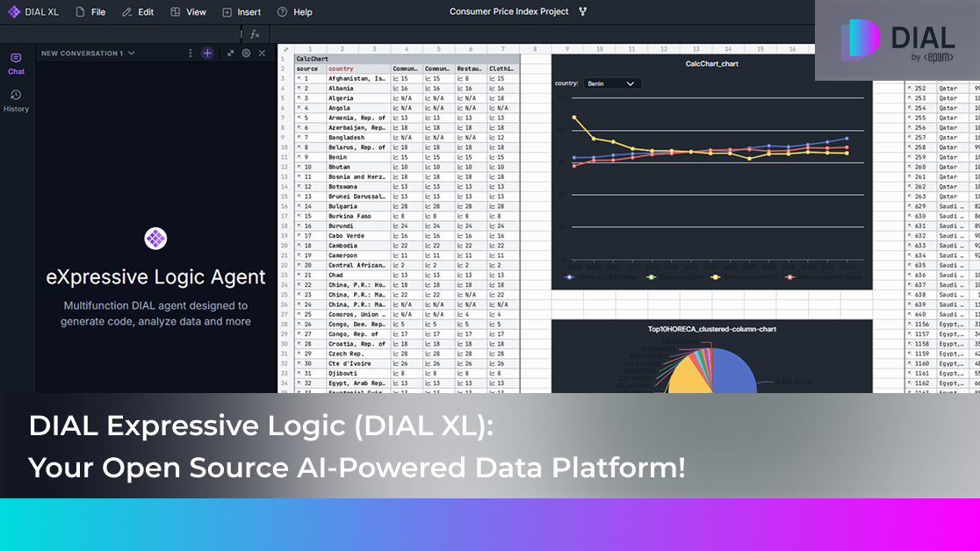Select the CalcChart table header

pos(407,59)
